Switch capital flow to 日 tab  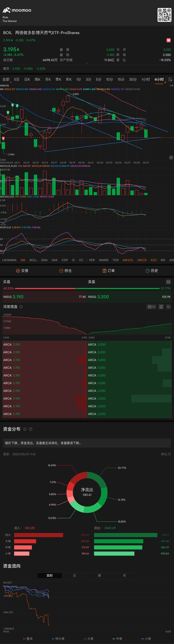pyautogui.click(x=74, y=576)
